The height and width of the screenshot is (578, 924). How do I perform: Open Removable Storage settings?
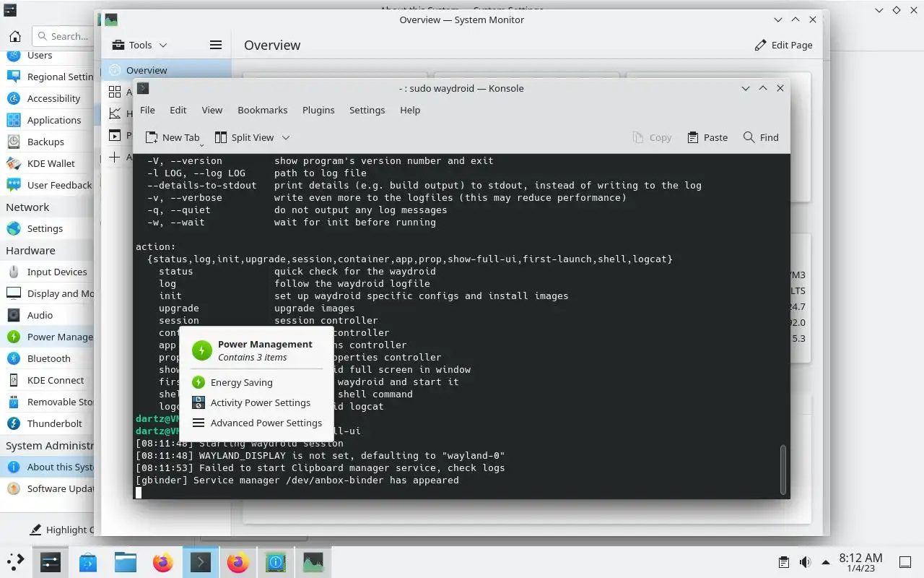click(x=48, y=402)
